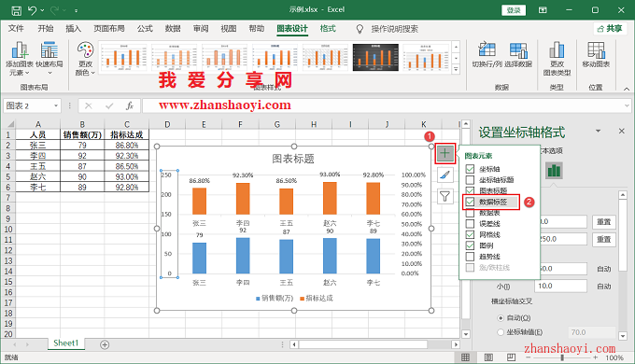This screenshot has width=635, height=364.
Task: Click the worksheet vertical scrollbar down arrow
Action: [466, 334]
